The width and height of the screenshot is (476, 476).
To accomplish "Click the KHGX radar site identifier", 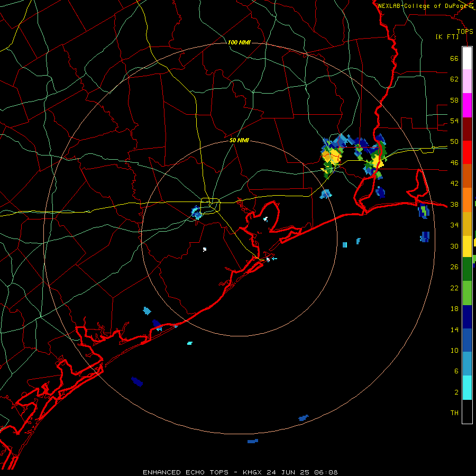I will [252, 472].
